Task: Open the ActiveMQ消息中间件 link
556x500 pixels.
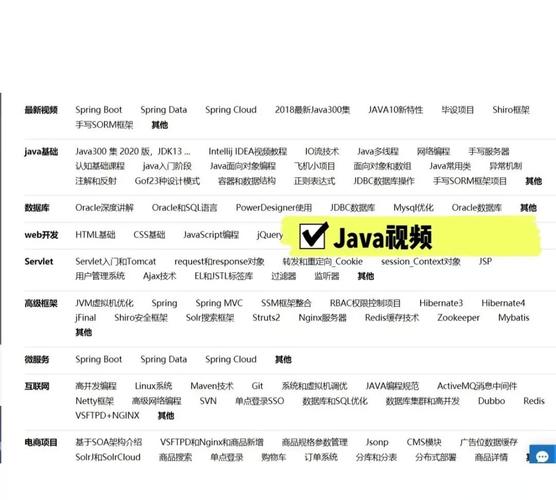Action: pos(477,386)
